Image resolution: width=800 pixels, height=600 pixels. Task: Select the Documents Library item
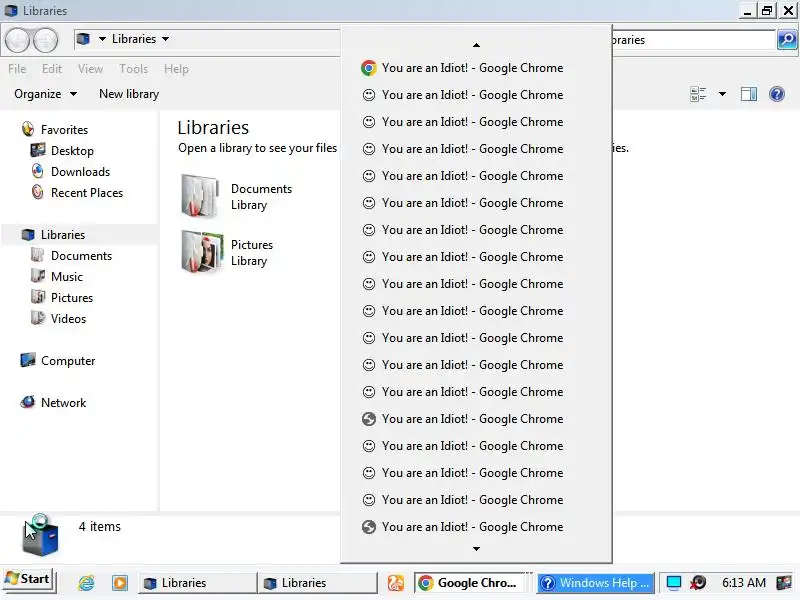pos(237,196)
